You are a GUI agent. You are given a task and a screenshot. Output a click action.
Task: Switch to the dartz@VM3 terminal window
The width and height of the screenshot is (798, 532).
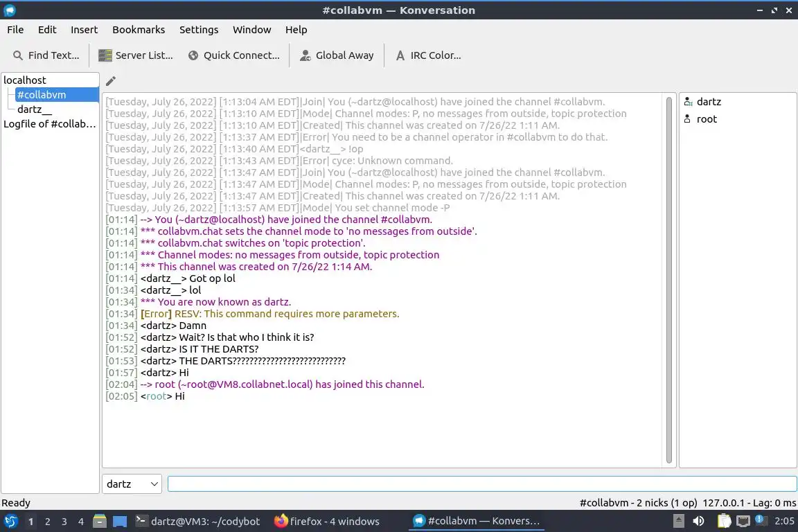click(x=198, y=522)
